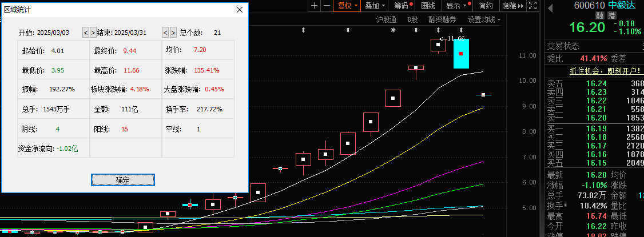
Task: Expand the 叠加 overlay dropdown
Action: (375, 6)
